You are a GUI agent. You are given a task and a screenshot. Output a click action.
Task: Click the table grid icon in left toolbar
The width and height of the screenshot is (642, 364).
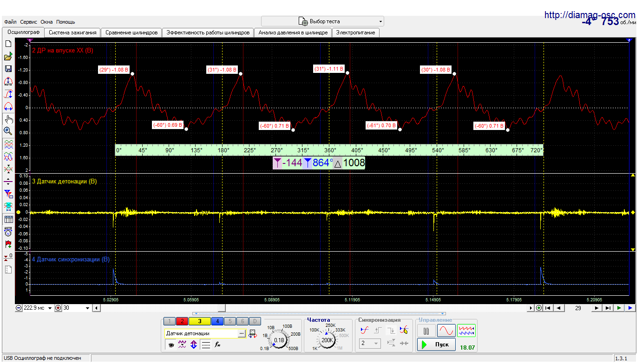(8, 219)
